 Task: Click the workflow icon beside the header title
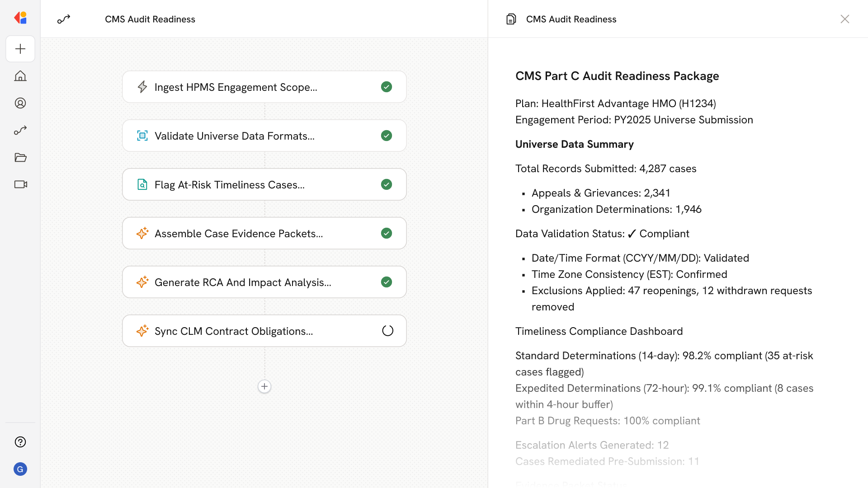pos(64,19)
